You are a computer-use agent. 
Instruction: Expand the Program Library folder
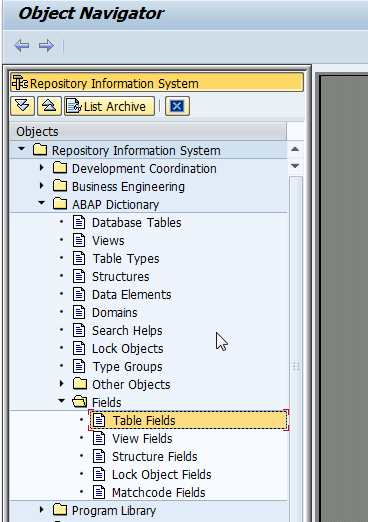(41, 509)
